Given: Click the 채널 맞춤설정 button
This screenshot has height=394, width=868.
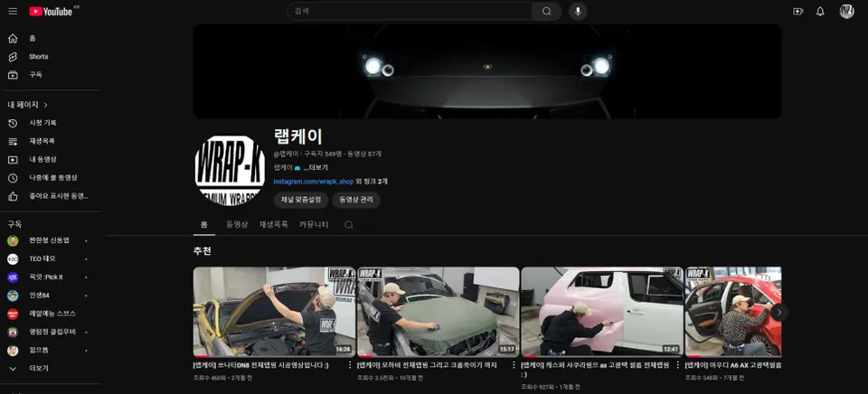Looking at the screenshot, I should pos(300,200).
